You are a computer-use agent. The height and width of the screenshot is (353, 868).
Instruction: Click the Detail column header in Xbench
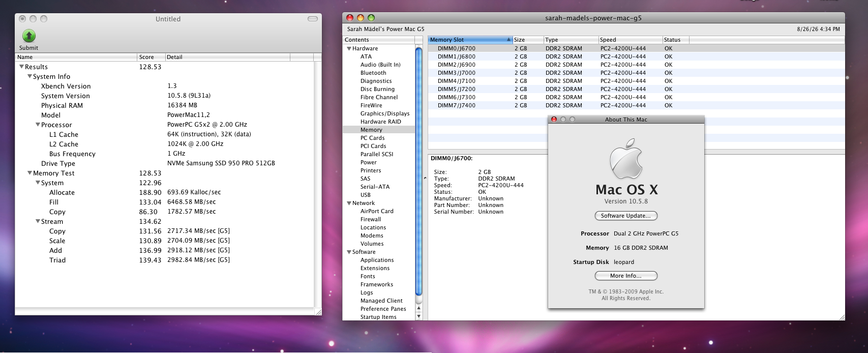tap(227, 57)
